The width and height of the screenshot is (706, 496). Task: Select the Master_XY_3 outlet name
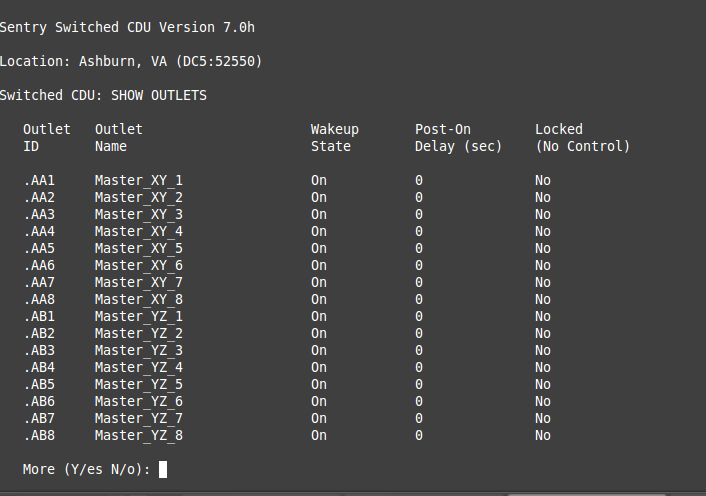click(138, 214)
